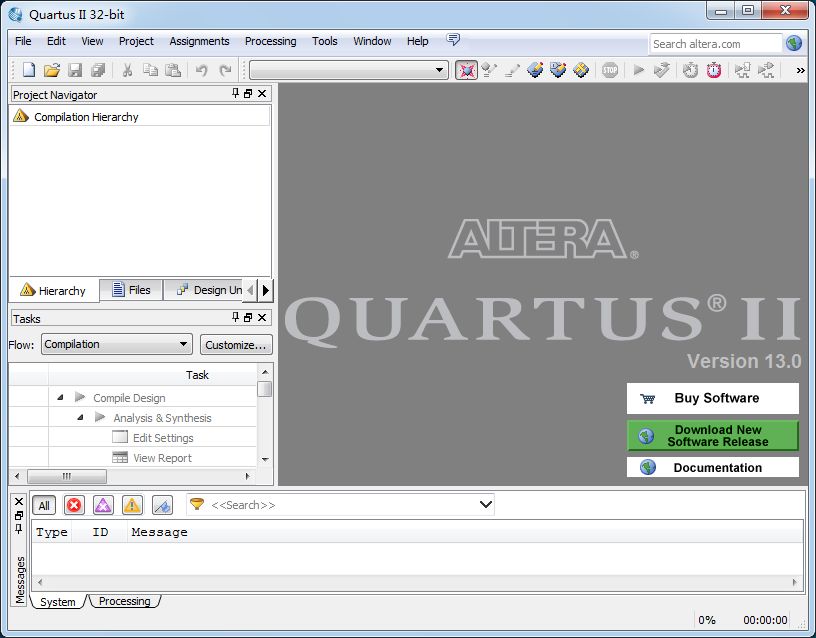Click the Stop Processing icon

tap(610, 70)
